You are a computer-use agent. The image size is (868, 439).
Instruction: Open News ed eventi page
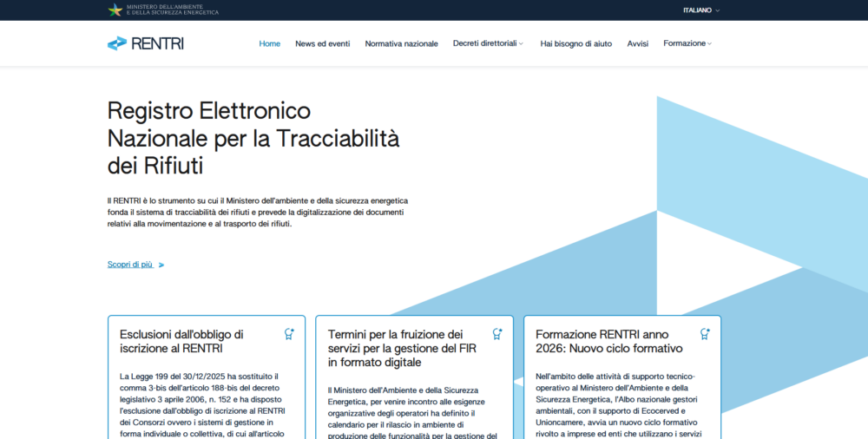coord(322,43)
